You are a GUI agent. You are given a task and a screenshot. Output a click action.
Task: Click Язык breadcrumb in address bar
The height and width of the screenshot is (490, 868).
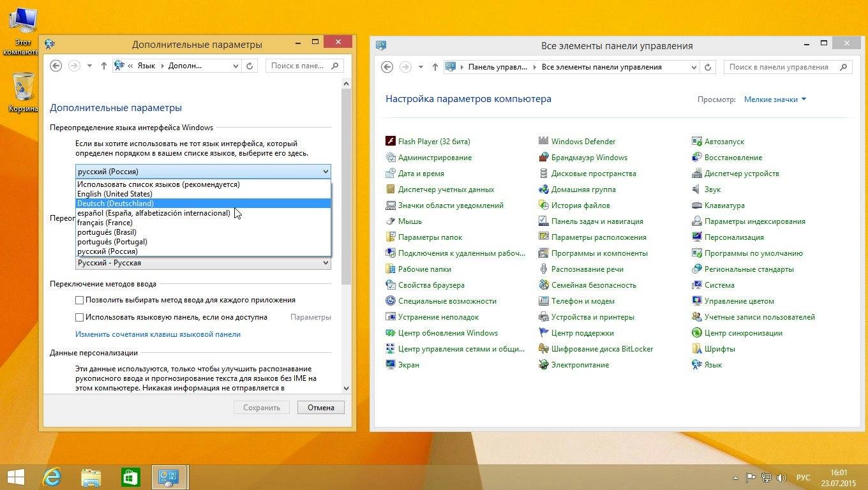[146, 66]
